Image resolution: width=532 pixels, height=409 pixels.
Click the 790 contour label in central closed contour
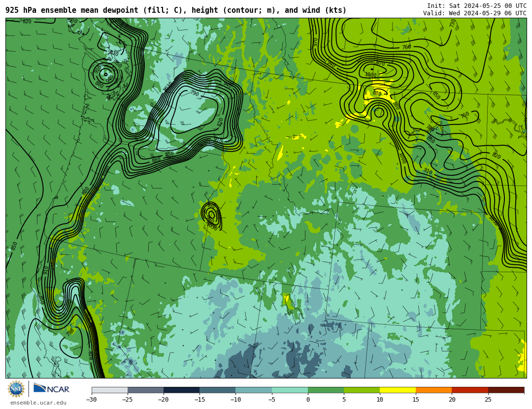click(x=195, y=93)
